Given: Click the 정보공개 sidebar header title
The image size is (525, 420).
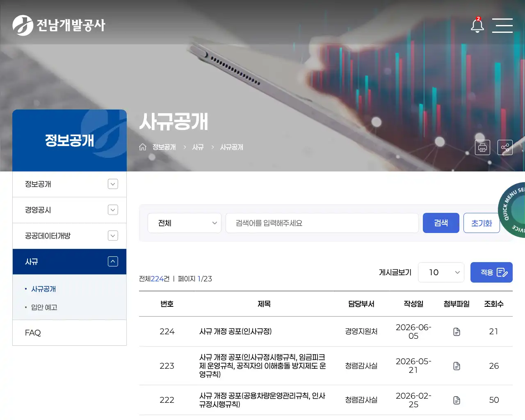Looking at the screenshot, I should (70, 141).
